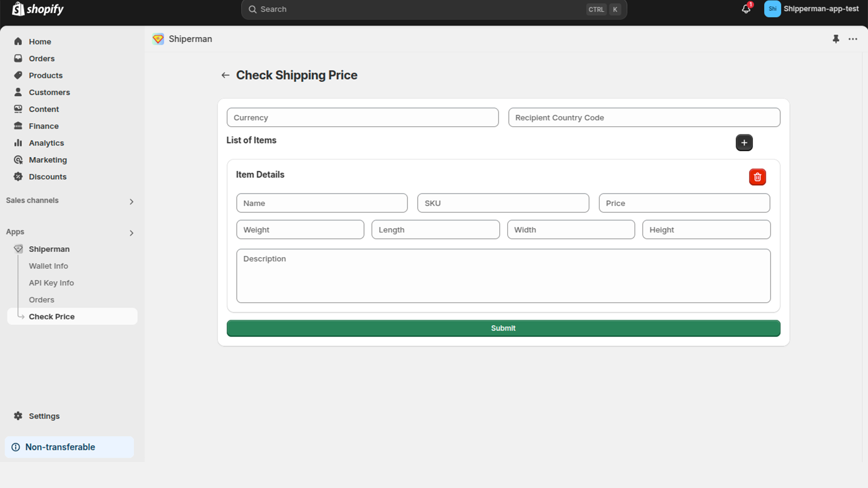Viewport: 868px width, 488px height.
Task: Click the Non-transferable info banner
Action: pos(69,447)
